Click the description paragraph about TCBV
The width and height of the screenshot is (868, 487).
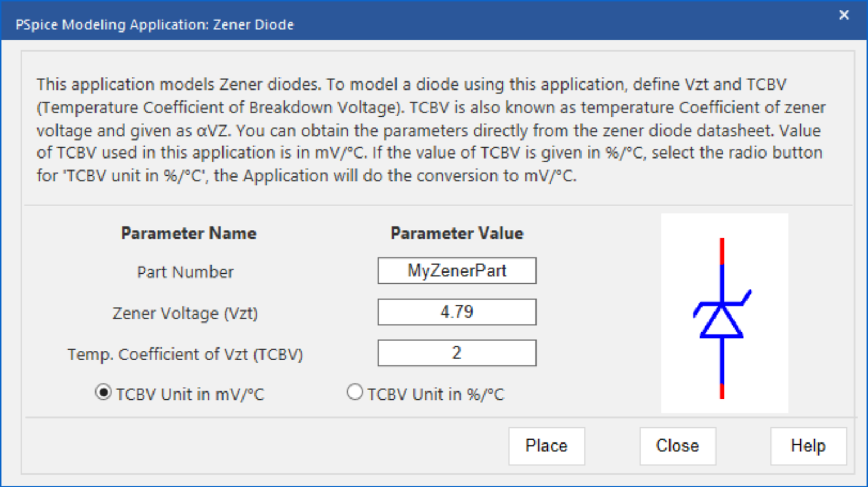[431, 130]
